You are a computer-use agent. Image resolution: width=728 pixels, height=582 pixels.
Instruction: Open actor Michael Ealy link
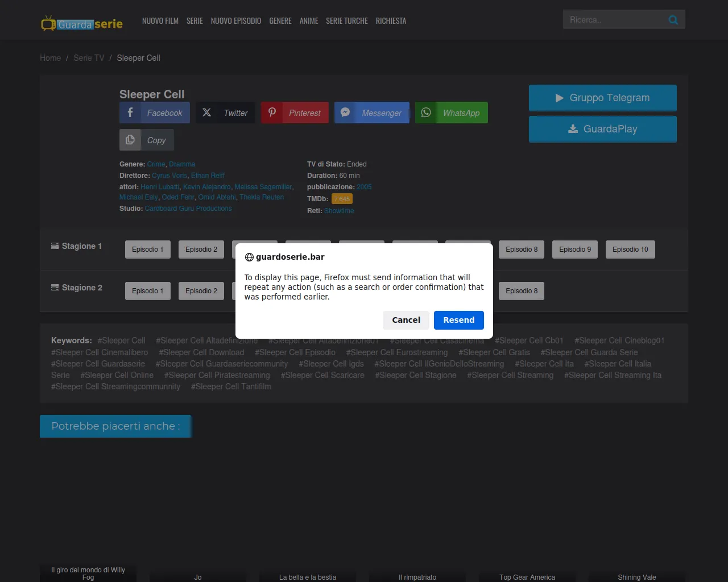(x=139, y=197)
